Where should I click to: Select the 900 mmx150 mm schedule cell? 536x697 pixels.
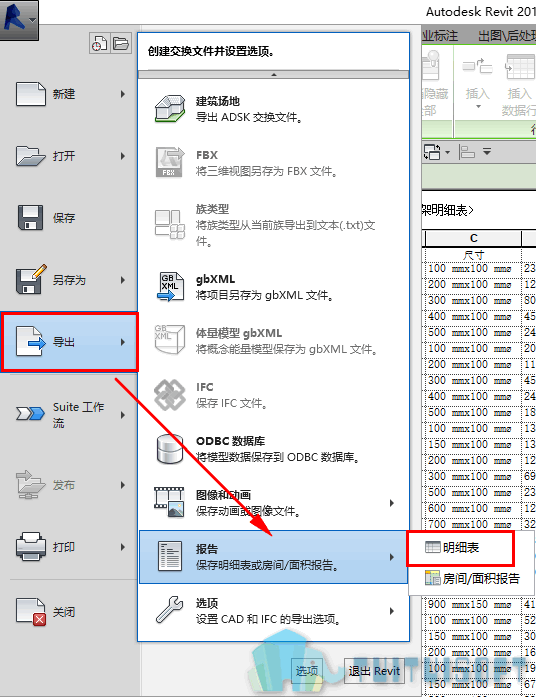[473, 605]
